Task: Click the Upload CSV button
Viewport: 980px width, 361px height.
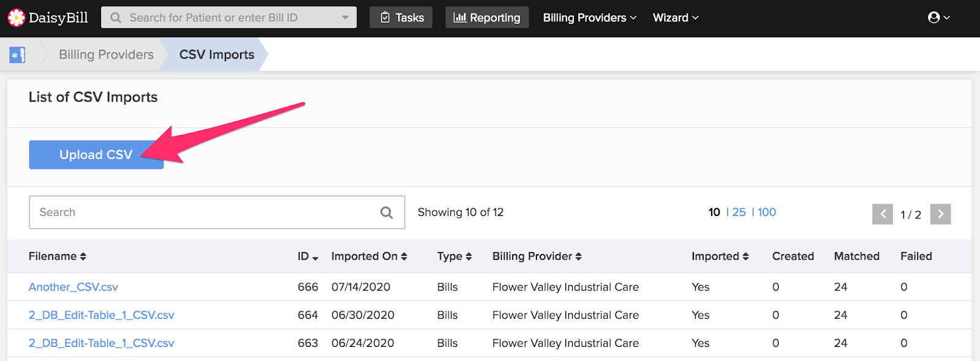Action: click(x=96, y=155)
